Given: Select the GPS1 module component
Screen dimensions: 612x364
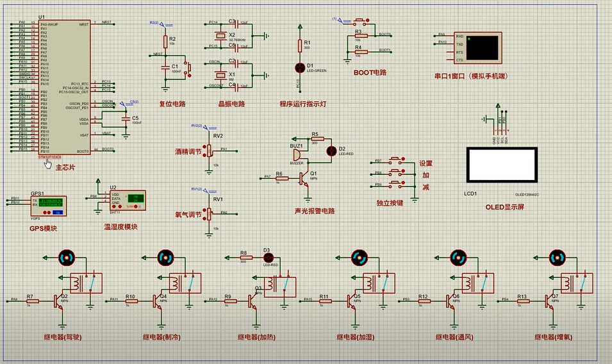Looking at the screenshot, I should tap(48, 204).
